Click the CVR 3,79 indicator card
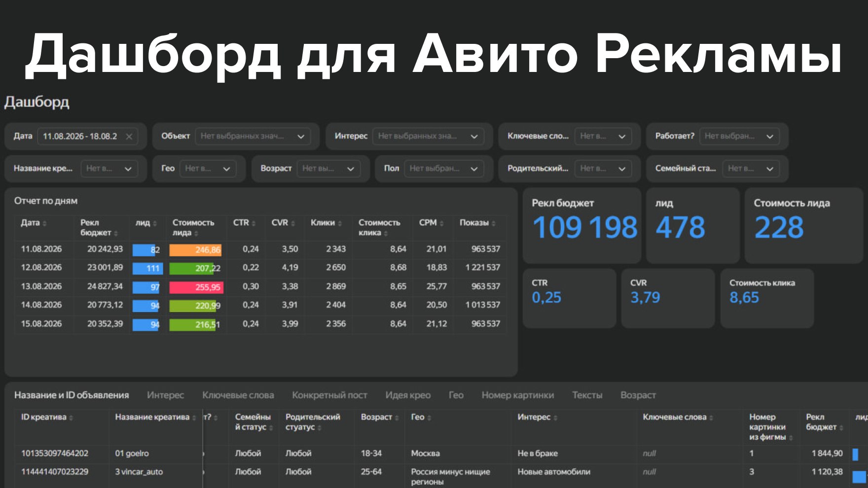This screenshot has width=868, height=488. click(668, 298)
